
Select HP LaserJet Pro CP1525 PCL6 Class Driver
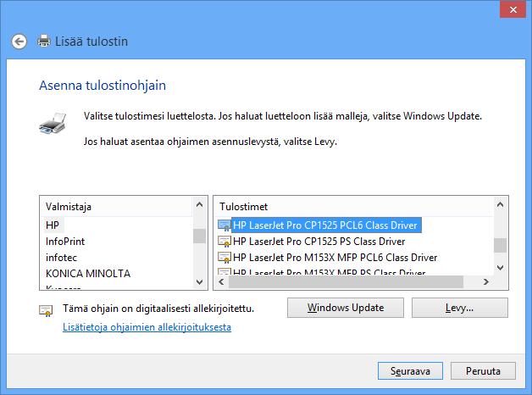click(326, 225)
